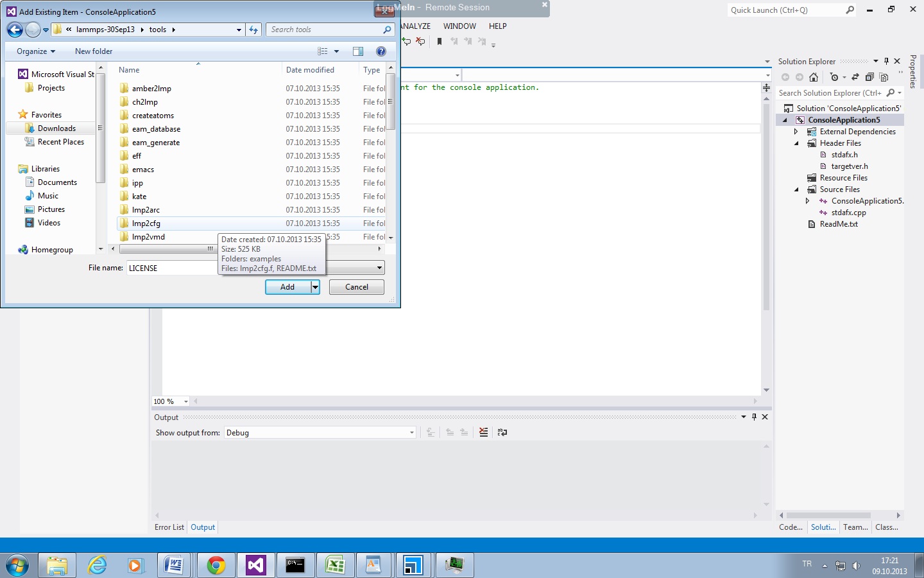Toggle pin on Solution Explorer panel

click(x=886, y=62)
